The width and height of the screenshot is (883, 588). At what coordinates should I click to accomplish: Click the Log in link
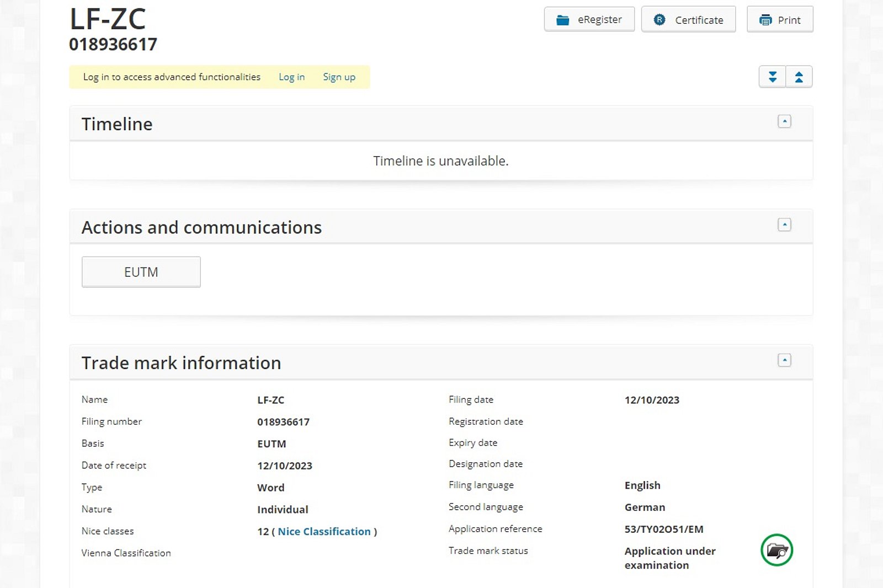[x=291, y=77]
